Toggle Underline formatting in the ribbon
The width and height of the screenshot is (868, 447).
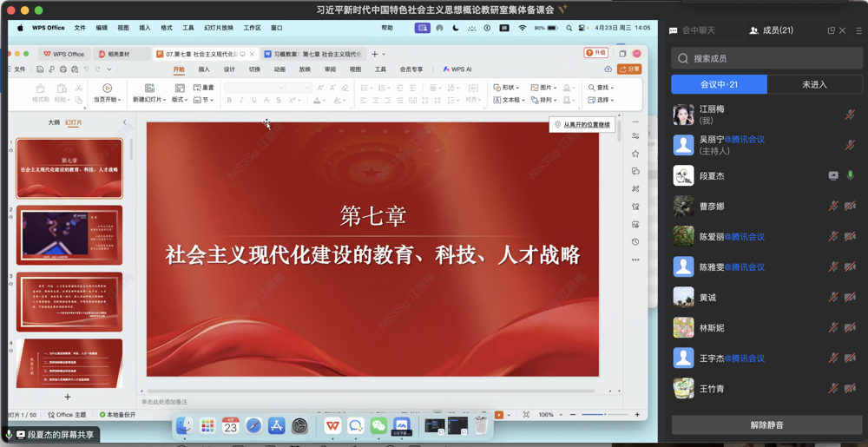pyautogui.click(x=253, y=100)
